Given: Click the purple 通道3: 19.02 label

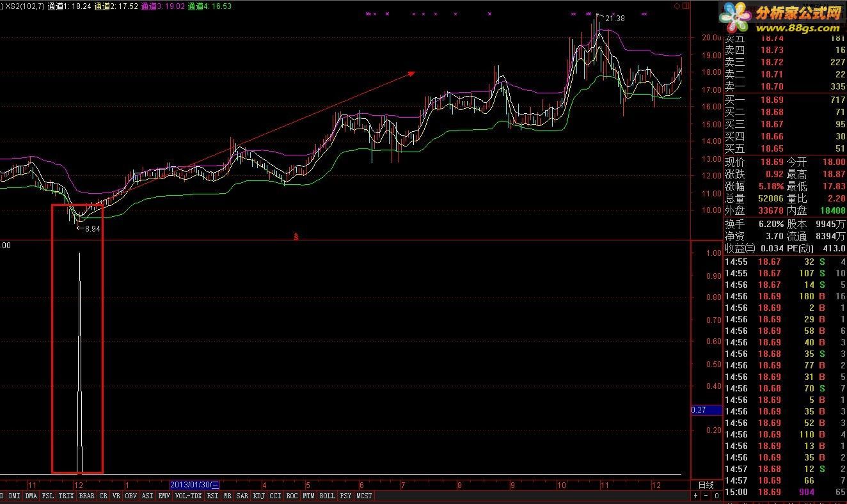Looking at the screenshot, I should pyautogui.click(x=162, y=6).
